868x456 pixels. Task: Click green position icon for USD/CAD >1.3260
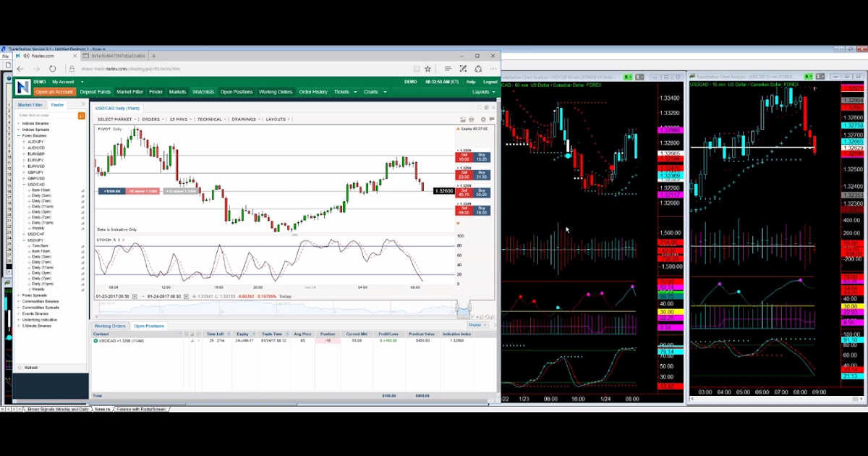point(95,340)
